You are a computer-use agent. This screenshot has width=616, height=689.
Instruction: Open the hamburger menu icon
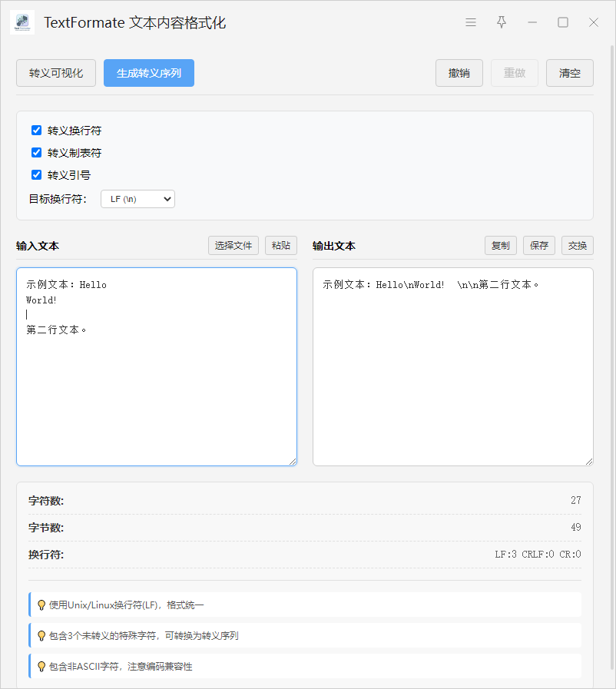(471, 22)
